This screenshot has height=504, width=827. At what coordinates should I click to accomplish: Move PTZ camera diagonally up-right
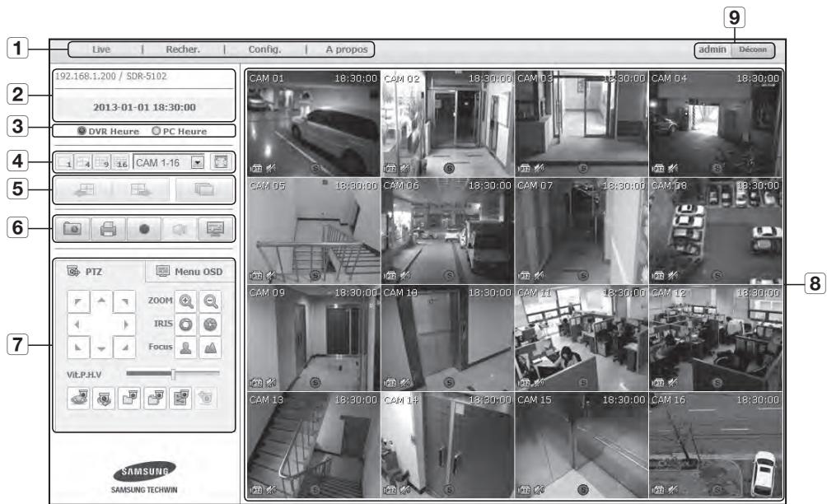tap(124, 301)
